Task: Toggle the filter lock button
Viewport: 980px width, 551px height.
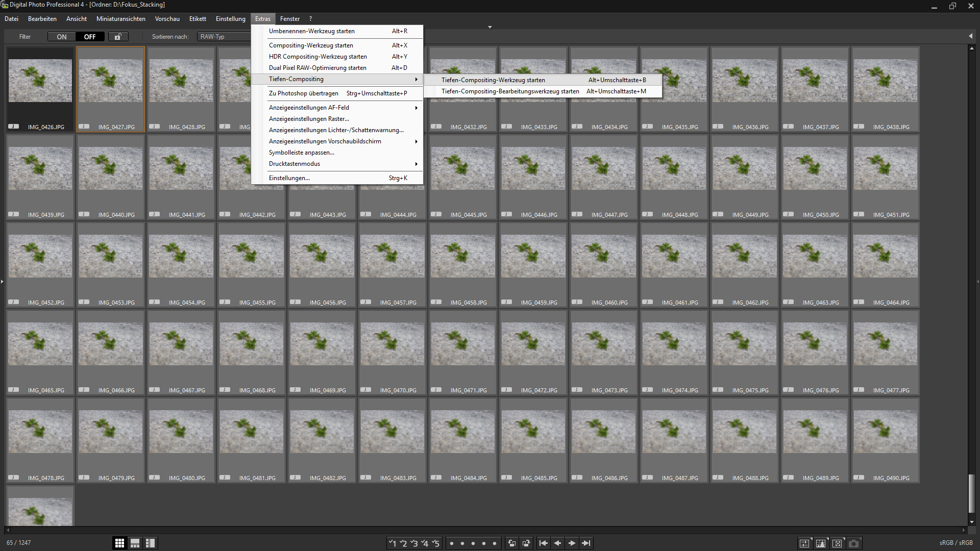Action: click(x=118, y=37)
